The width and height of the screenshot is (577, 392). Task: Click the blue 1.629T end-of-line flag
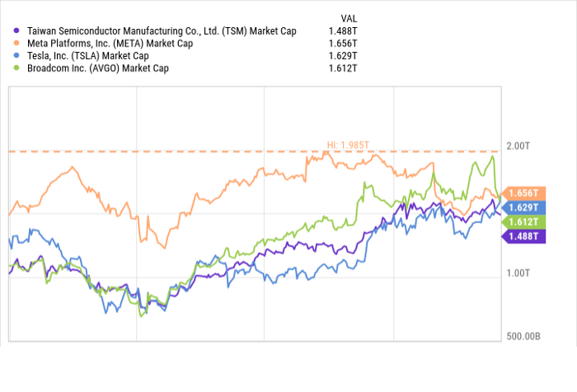coord(526,207)
